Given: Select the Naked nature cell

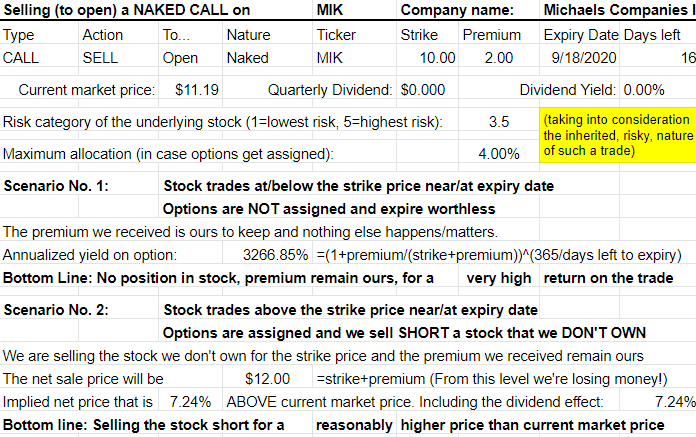Looking at the screenshot, I should point(267,58).
